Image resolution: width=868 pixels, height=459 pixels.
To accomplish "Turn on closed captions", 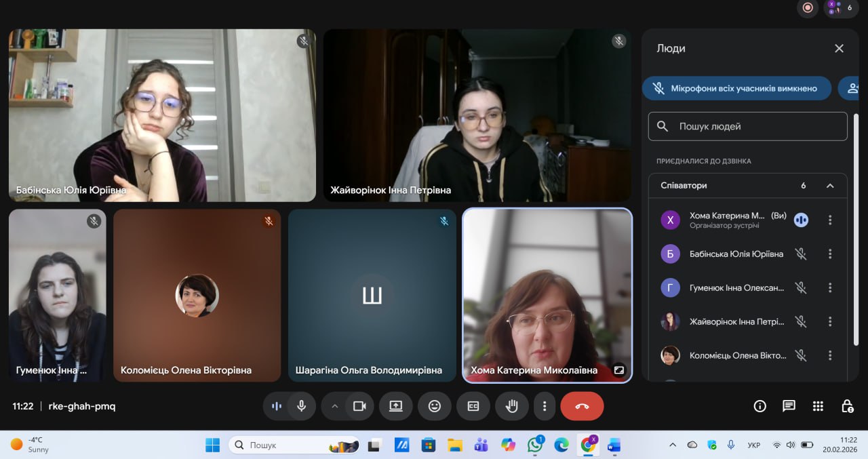I will 473,406.
